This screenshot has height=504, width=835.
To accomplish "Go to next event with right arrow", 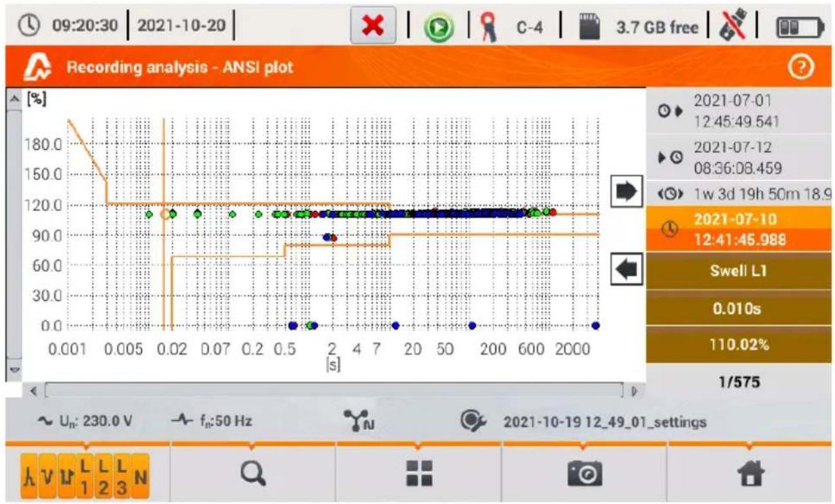I will point(626,192).
